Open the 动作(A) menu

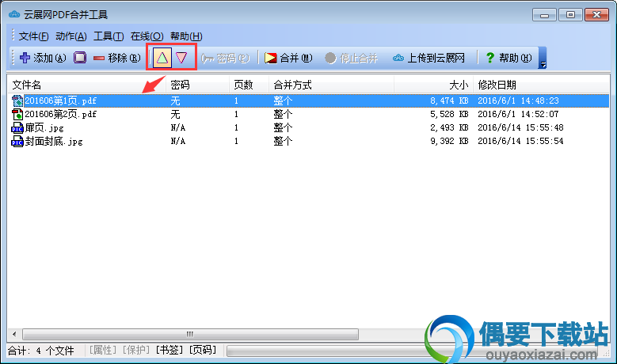70,36
